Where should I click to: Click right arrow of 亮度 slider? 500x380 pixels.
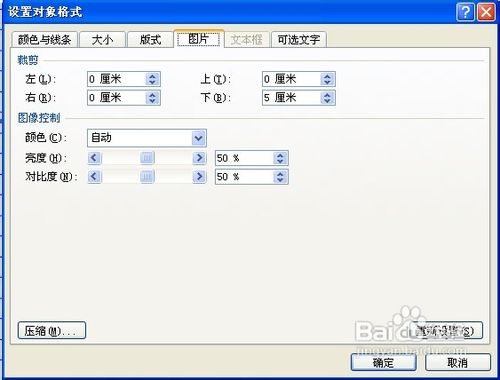tap(199, 158)
